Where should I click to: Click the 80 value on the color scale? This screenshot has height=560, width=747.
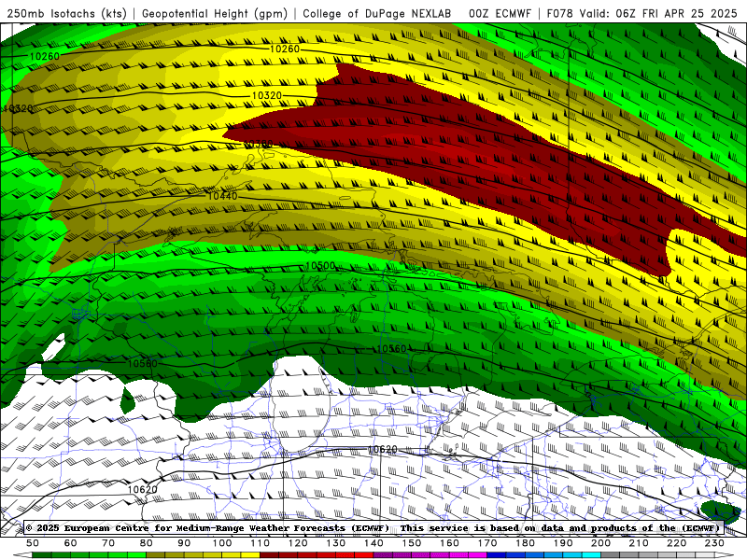pos(147,543)
